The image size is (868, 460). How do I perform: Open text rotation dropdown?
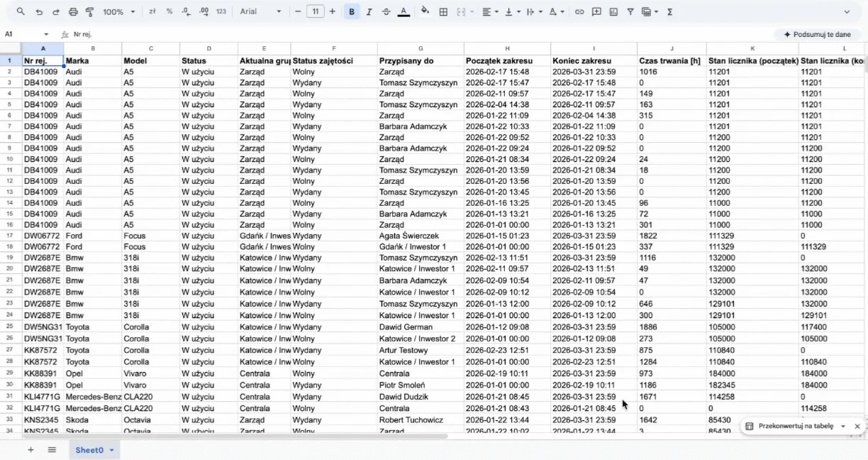point(557,11)
